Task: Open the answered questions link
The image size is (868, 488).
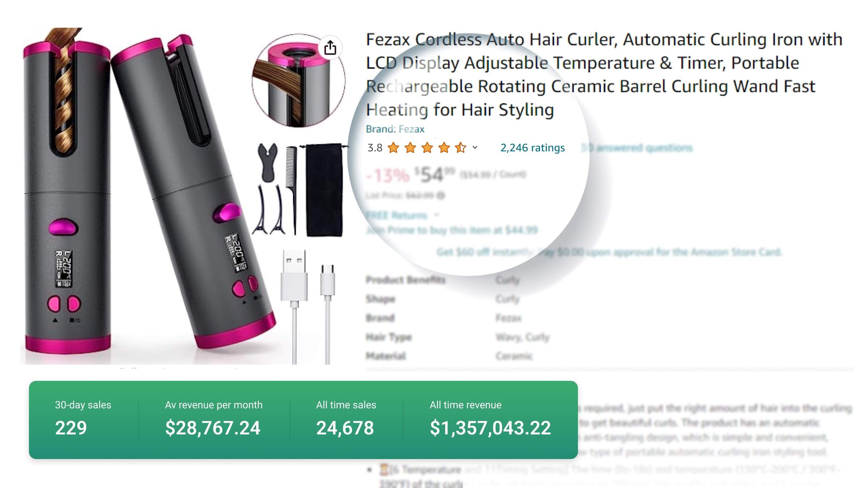Action: click(637, 148)
